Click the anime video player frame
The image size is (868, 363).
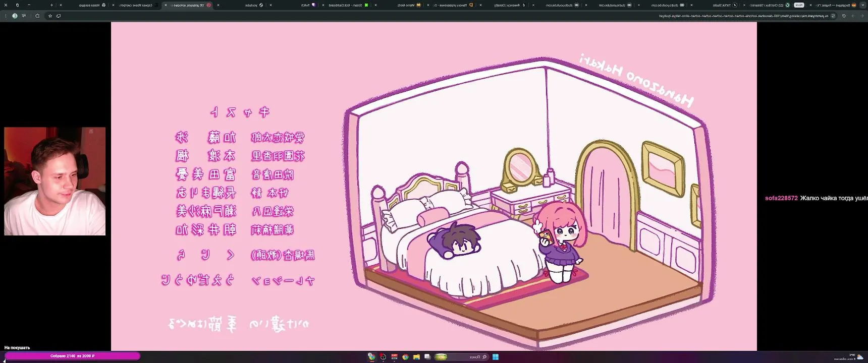[x=434, y=186]
